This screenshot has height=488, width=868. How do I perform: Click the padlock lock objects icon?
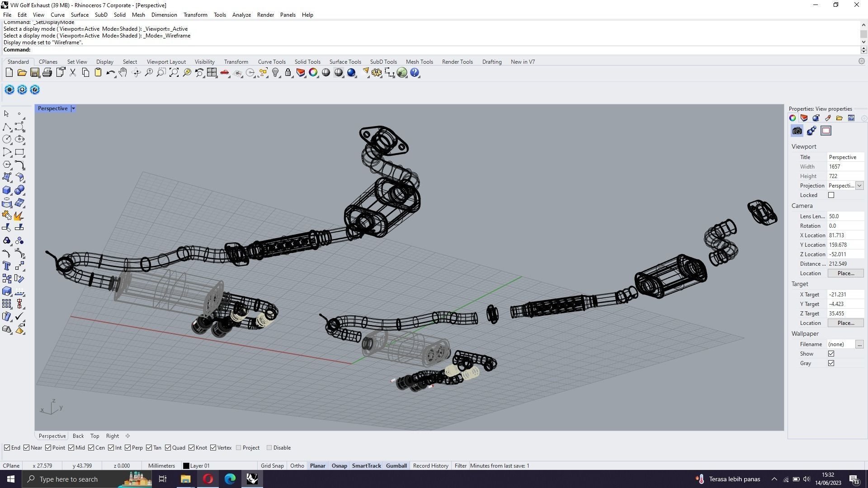[x=288, y=73]
